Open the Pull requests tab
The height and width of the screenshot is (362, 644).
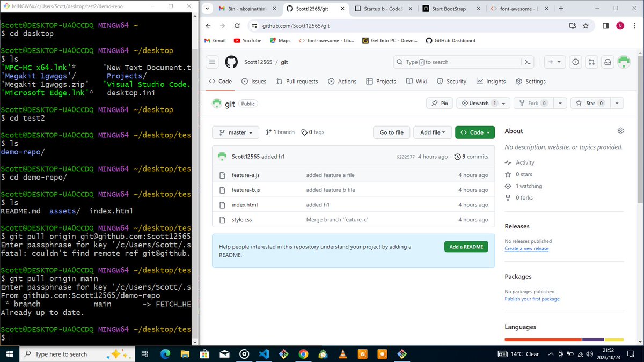[297, 82]
